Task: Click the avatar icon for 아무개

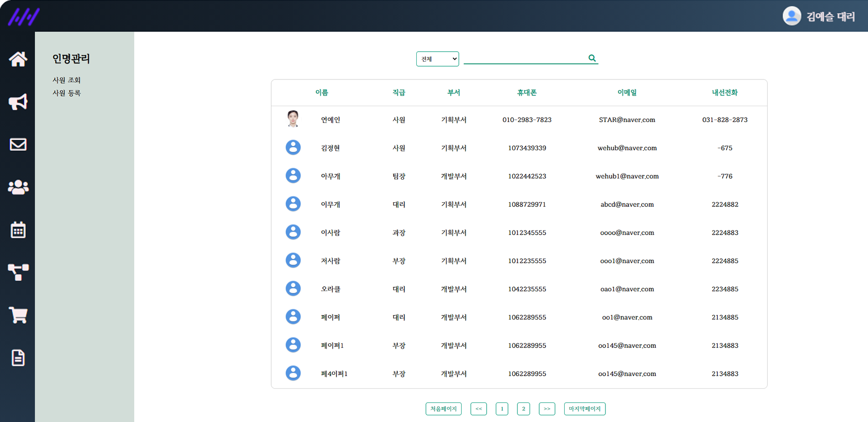Action: pos(293,176)
